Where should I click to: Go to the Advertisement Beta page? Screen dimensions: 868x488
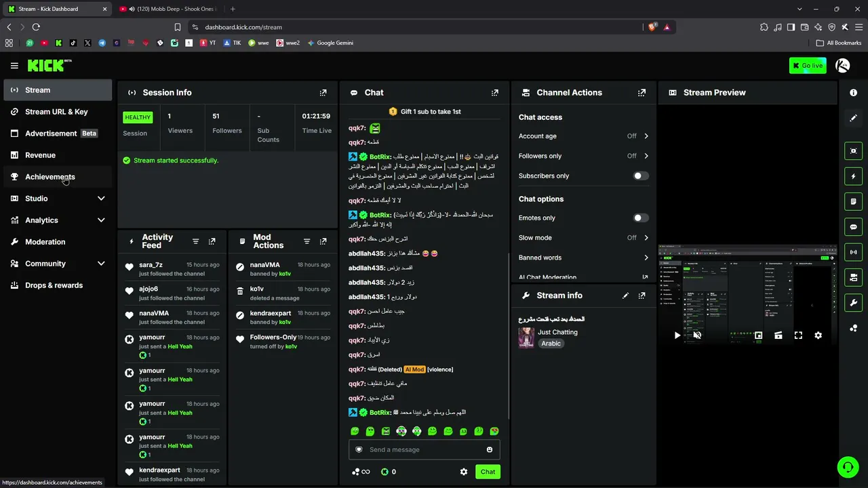[x=58, y=134]
